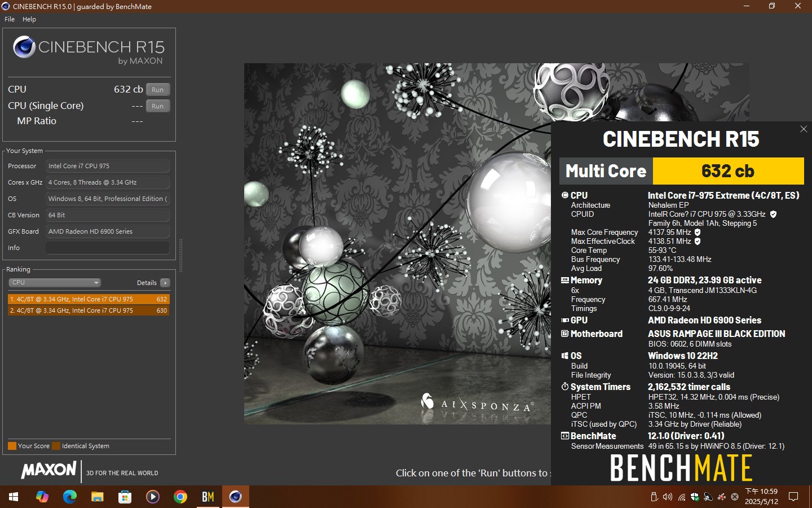Viewport: 812px width, 508px height.
Task: Click the OS field showing Windows 8
Action: coord(108,199)
